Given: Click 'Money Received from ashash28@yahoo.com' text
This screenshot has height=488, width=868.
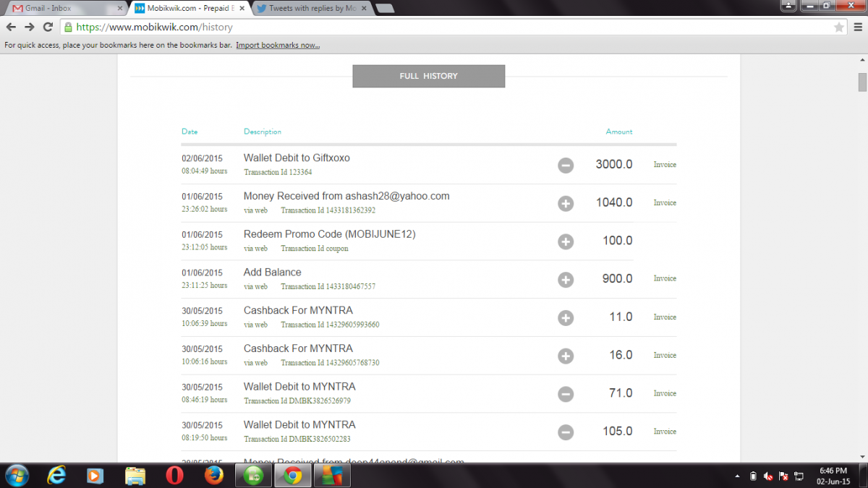Looking at the screenshot, I should (346, 196).
